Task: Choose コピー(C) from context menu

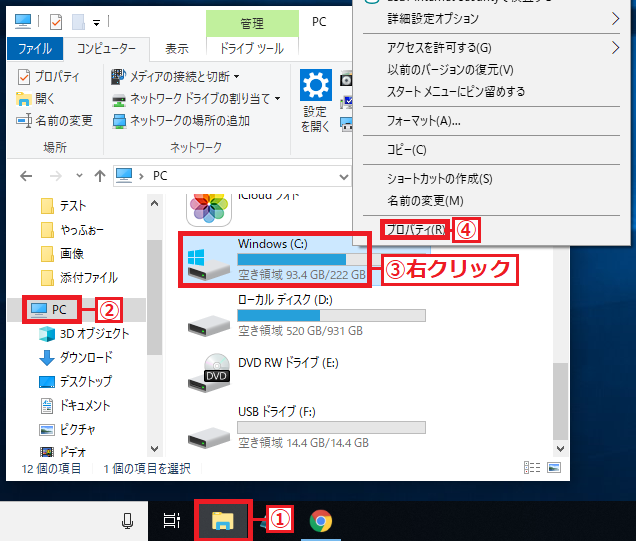Action: click(492, 150)
